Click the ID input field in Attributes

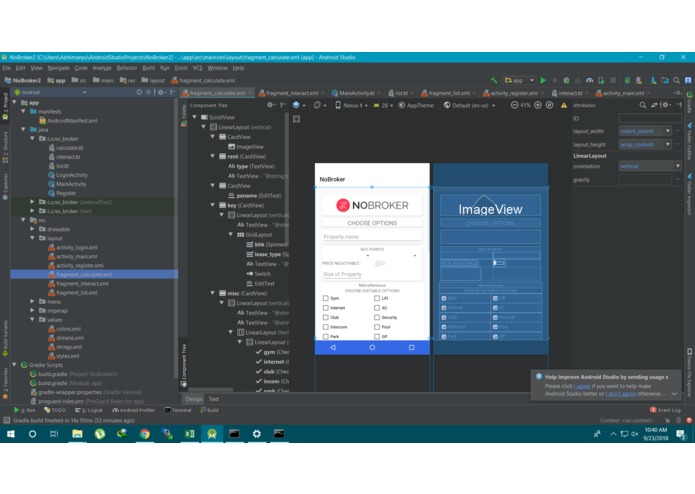(650, 118)
